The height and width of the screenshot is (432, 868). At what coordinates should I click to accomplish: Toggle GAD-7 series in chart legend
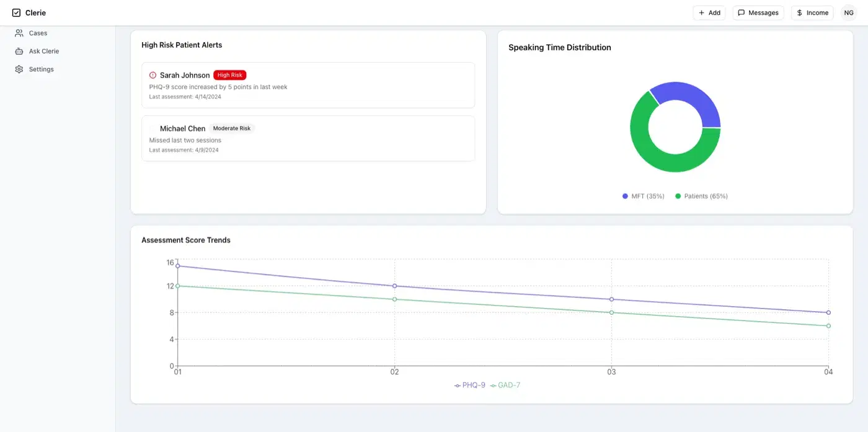[505, 385]
